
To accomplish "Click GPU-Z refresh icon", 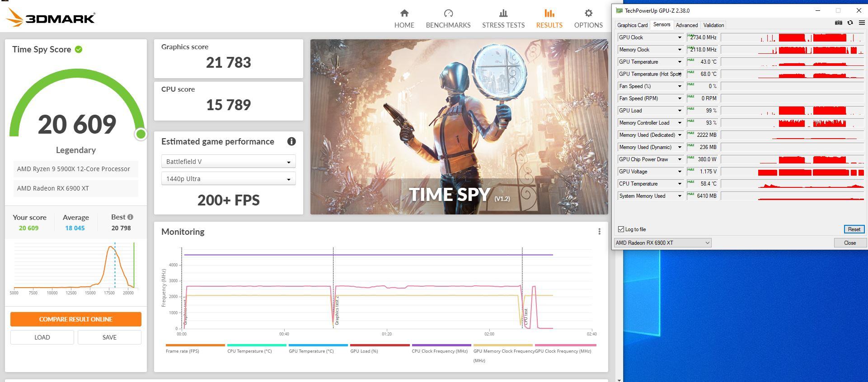I will click(x=850, y=23).
